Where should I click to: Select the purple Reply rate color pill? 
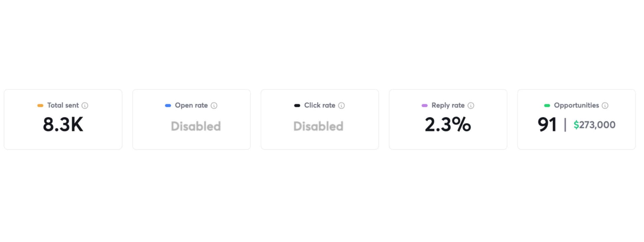(425, 105)
